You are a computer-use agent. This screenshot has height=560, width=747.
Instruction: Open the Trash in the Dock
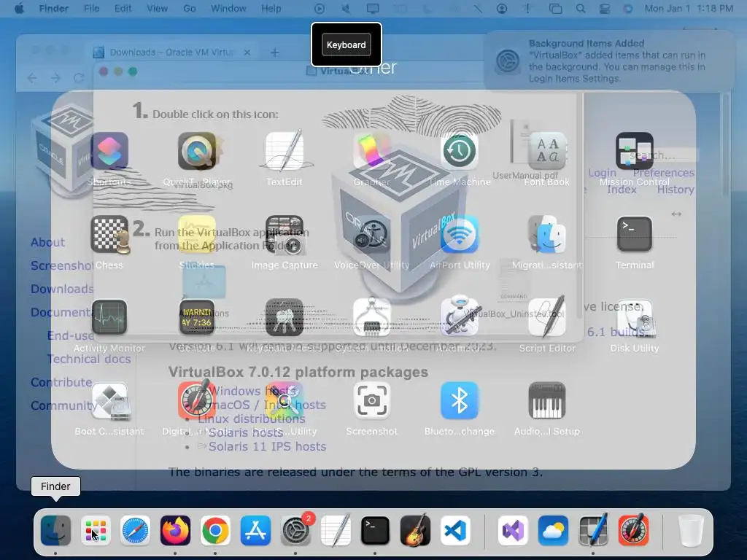pos(690,530)
